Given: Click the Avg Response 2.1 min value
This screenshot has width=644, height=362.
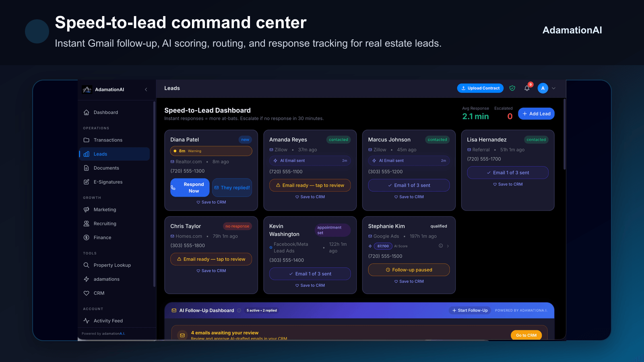Looking at the screenshot, I should (475, 116).
